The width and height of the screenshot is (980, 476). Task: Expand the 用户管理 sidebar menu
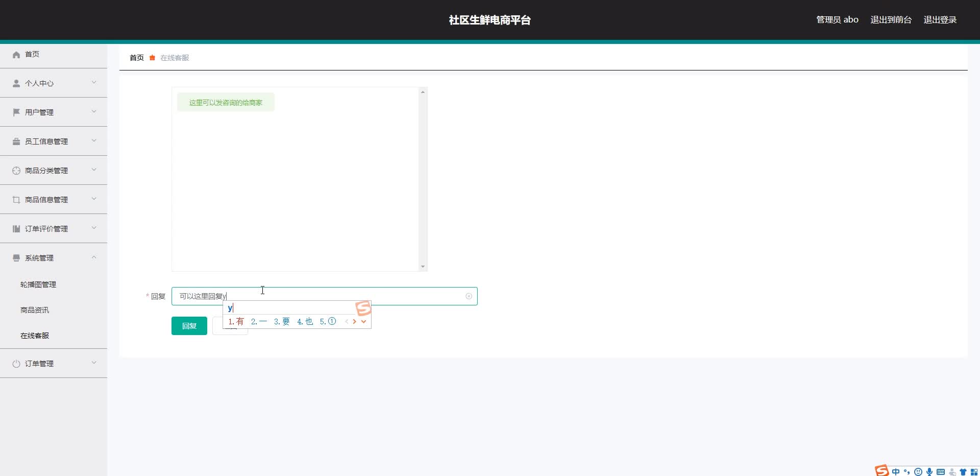pos(54,112)
